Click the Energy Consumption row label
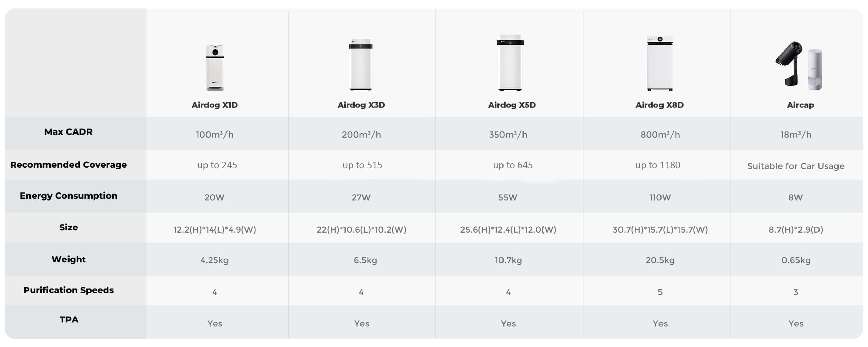 pyautogui.click(x=68, y=196)
